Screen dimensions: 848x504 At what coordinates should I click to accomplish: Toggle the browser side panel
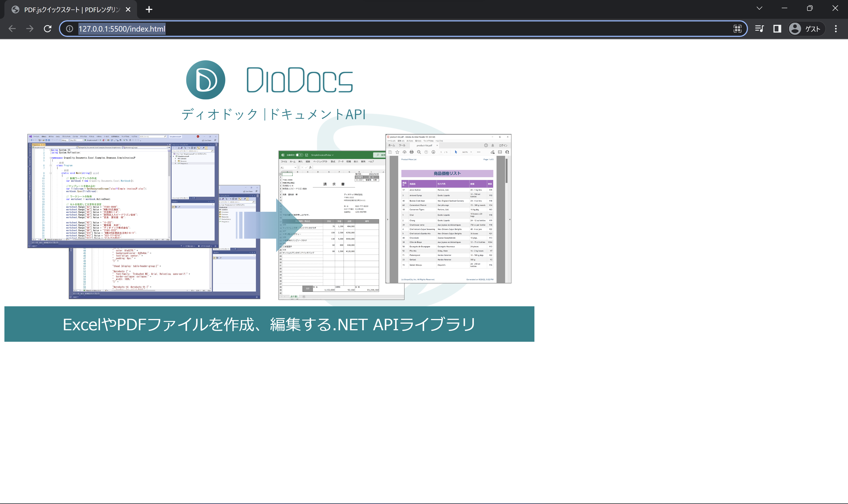(x=777, y=29)
